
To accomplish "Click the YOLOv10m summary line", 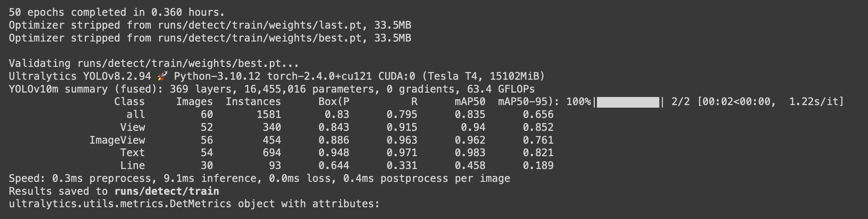I will click(272, 89).
